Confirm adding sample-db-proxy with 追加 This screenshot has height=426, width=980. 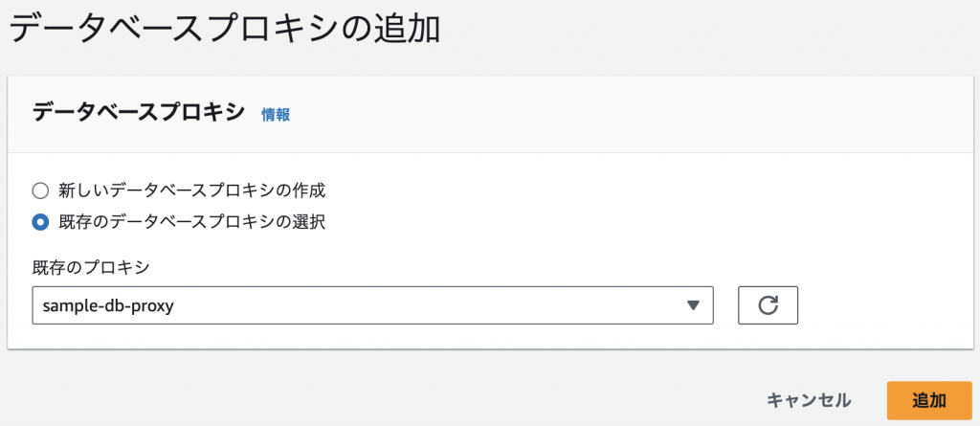pyautogui.click(x=929, y=400)
